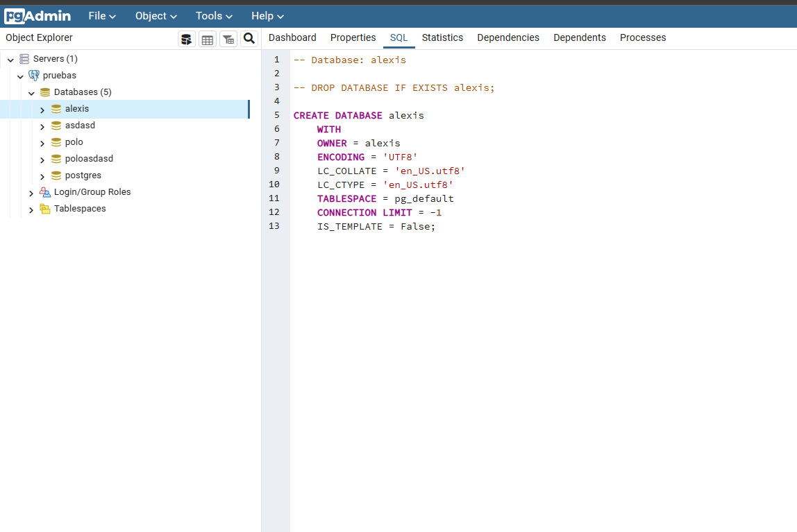Collapse the pruebas server node
The height and width of the screenshot is (532, 797).
pos(20,77)
